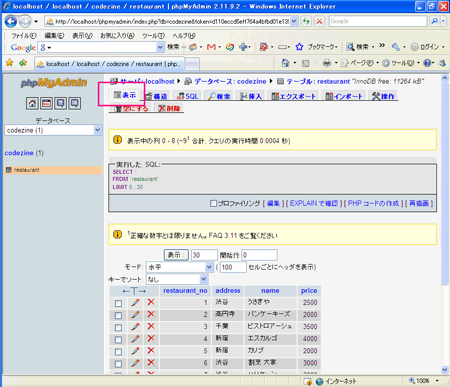Image resolution: width=450 pixels, height=387 pixels.
Task: Check the checkbox for row 3
Action: point(118,327)
